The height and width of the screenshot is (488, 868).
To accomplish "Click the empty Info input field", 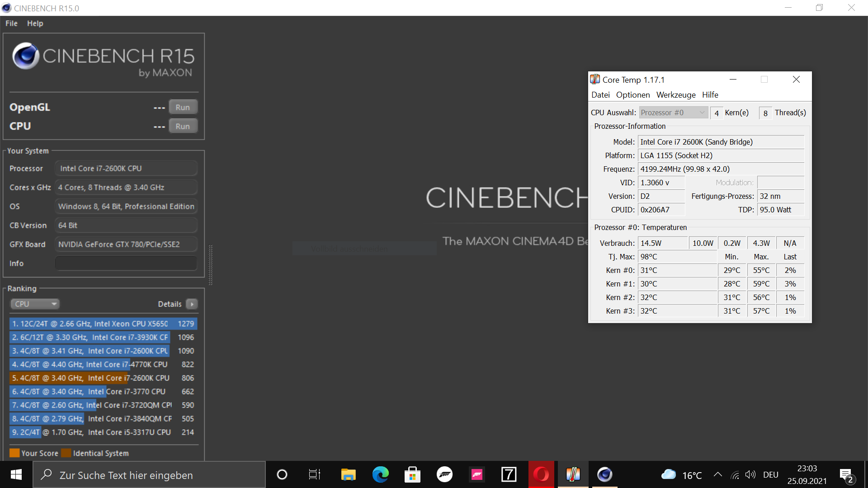I will point(126,263).
